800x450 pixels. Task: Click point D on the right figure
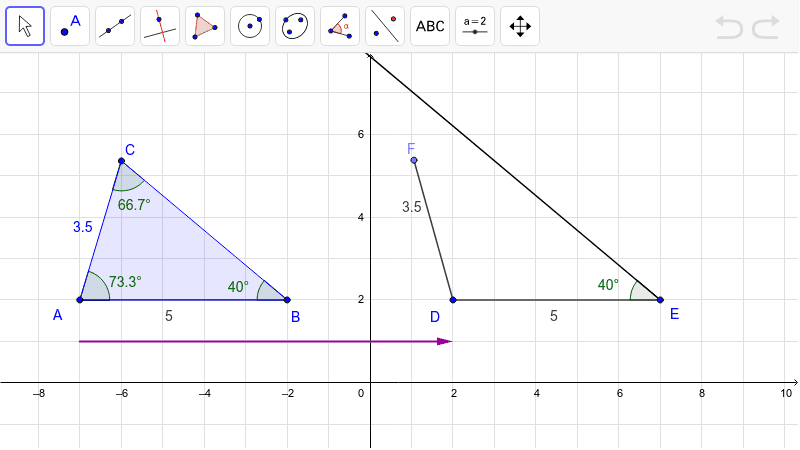(453, 299)
